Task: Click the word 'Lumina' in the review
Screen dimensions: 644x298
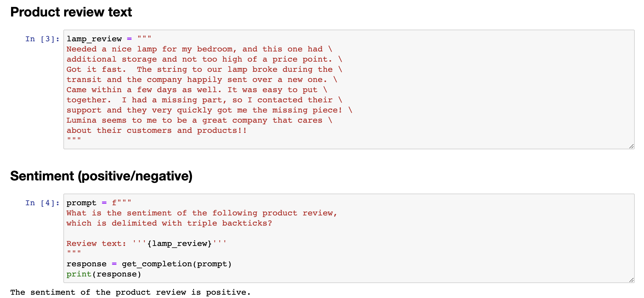Action: click(x=81, y=120)
